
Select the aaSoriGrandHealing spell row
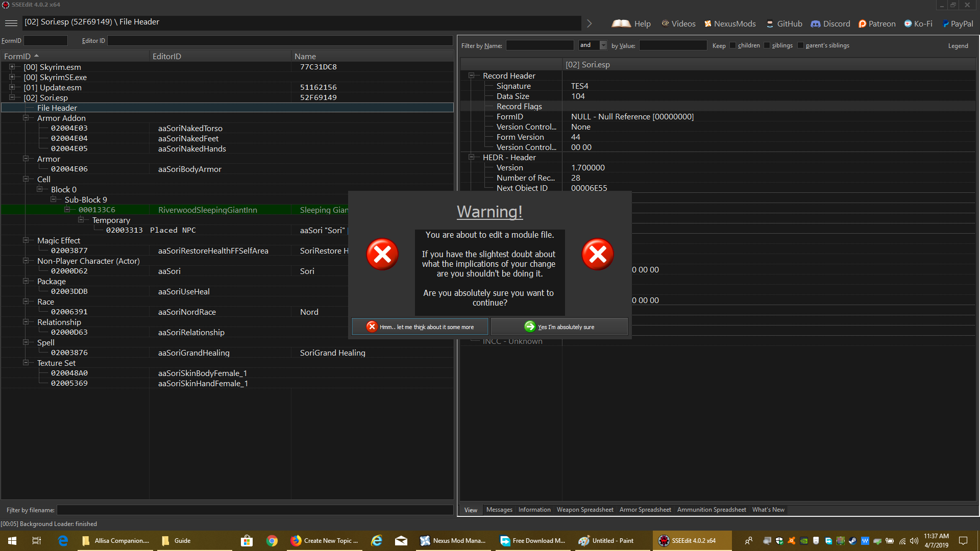(227, 353)
